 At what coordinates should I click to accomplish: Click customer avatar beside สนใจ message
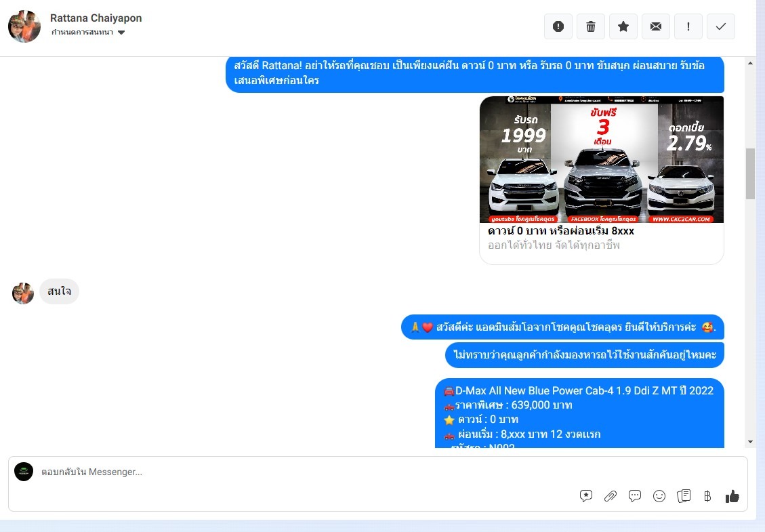[23, 293]
